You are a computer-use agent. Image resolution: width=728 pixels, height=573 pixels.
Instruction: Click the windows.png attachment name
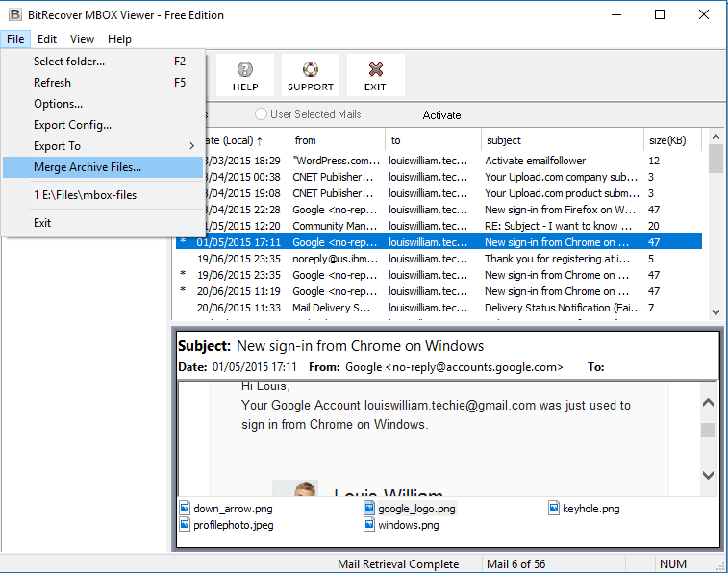pyautogui.click(x=409, y=525)
